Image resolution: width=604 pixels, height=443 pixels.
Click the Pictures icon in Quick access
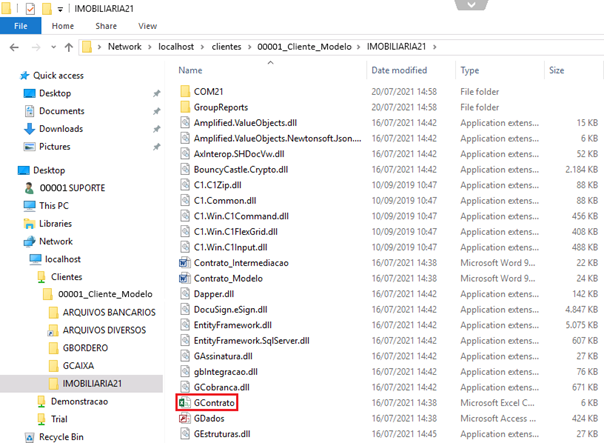29,147
